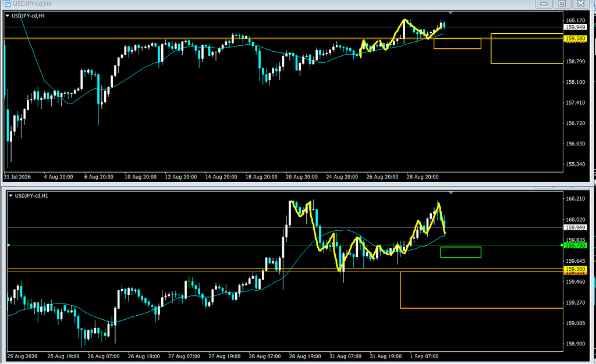Image resolution: width=596 pixels, height=364 pixels.
Task: Click the 28 Aug 20:00 label on H4 time axis
Action: coord(423,177)
